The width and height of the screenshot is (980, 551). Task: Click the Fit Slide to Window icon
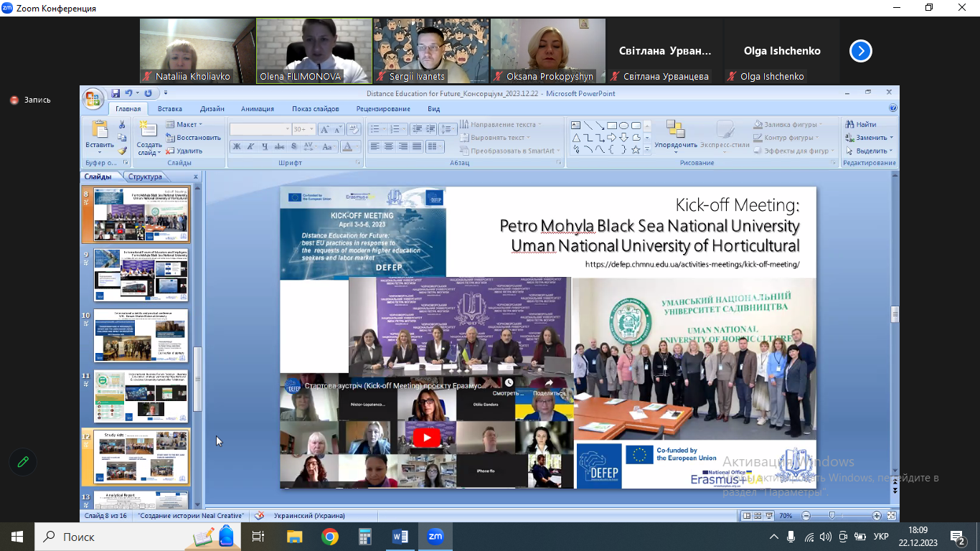coord(892,515)
